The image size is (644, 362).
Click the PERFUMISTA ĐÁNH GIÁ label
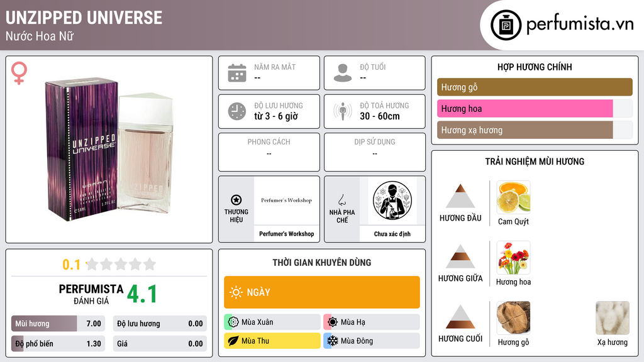[91, 294]
